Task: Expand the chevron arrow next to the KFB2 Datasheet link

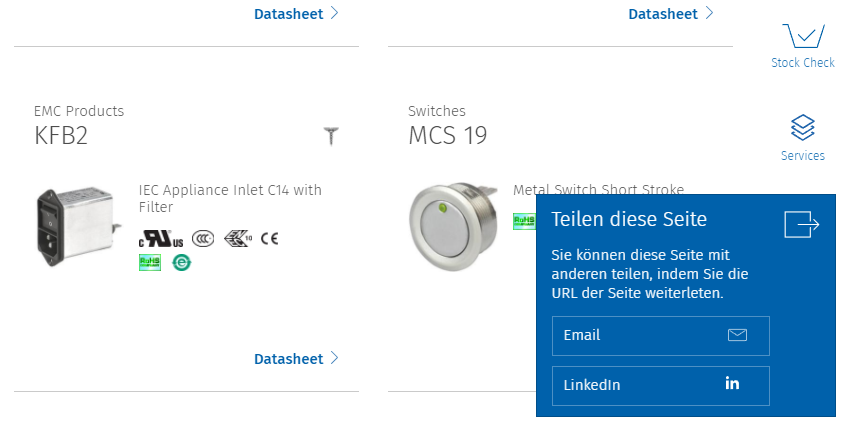Action: [334, 358]
